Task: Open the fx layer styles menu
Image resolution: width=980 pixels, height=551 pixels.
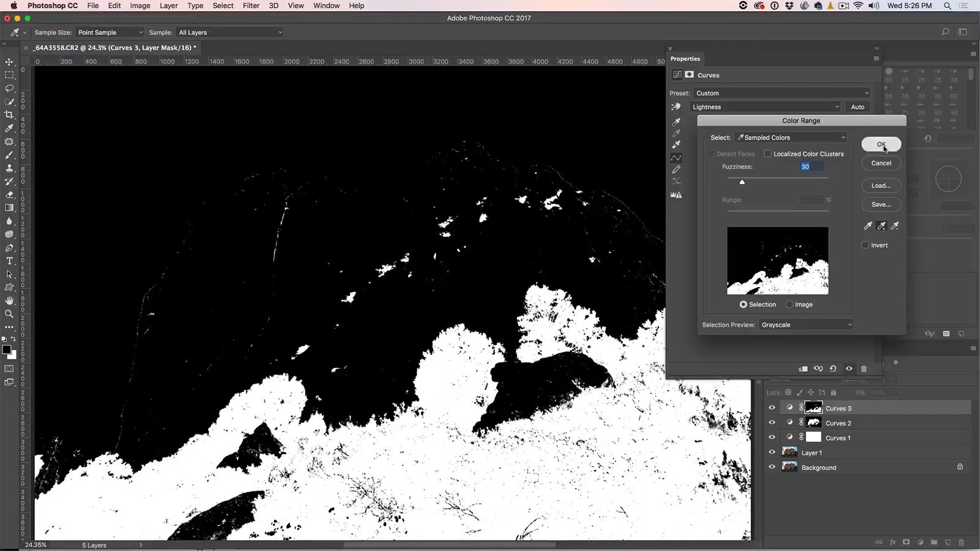Action: [892, 542]
